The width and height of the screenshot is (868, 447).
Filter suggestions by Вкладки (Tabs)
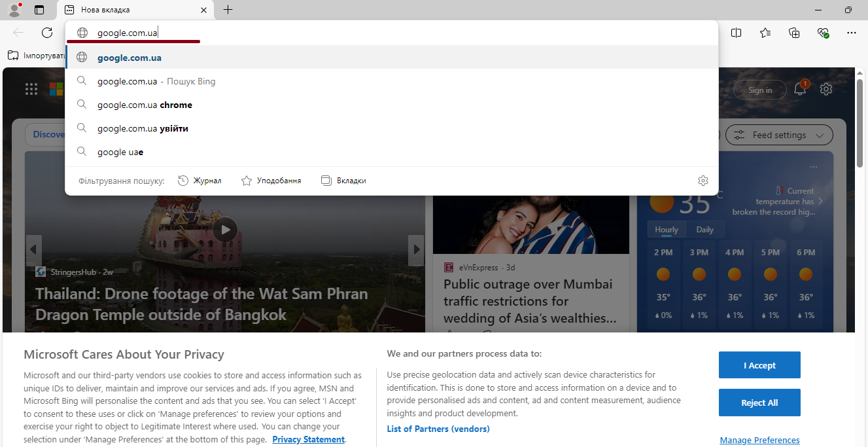[343, 181]
